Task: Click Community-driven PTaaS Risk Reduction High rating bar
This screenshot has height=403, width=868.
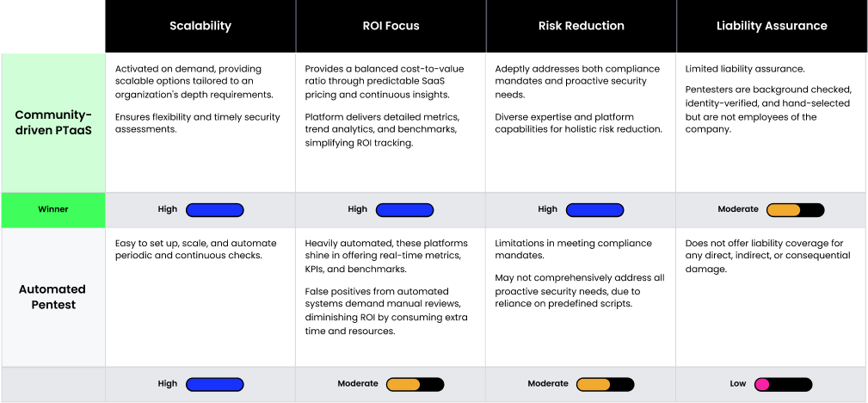Action: point(594,210)
